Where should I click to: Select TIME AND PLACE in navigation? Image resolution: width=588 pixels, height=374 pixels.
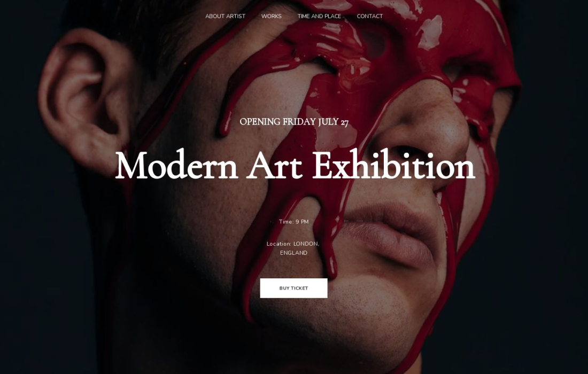point(319,16)
